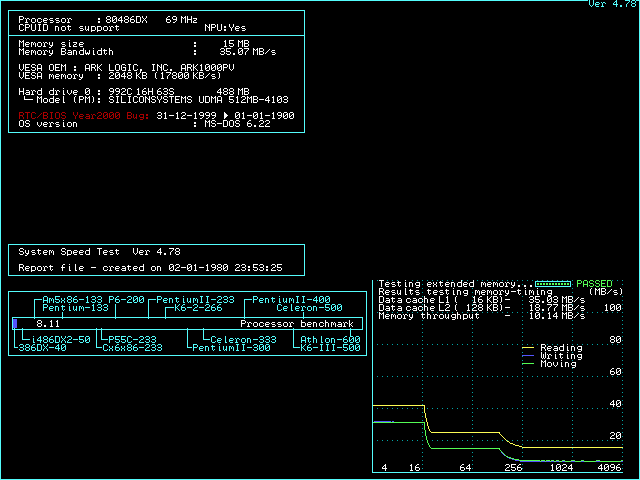Click the 256 x-axis graph label
Screen dimensions: 640x480
pyautogui.click(x=513, y=468)
